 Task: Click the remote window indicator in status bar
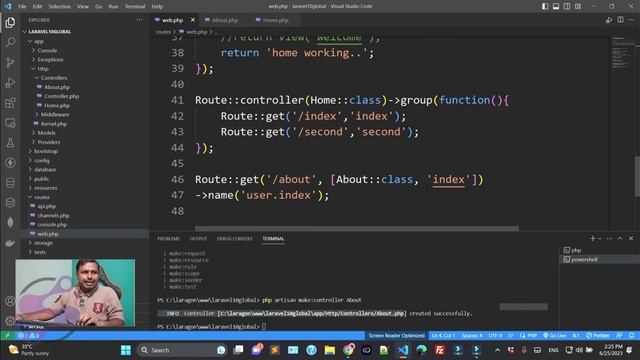pyautogui.click(x=7, y=336)
